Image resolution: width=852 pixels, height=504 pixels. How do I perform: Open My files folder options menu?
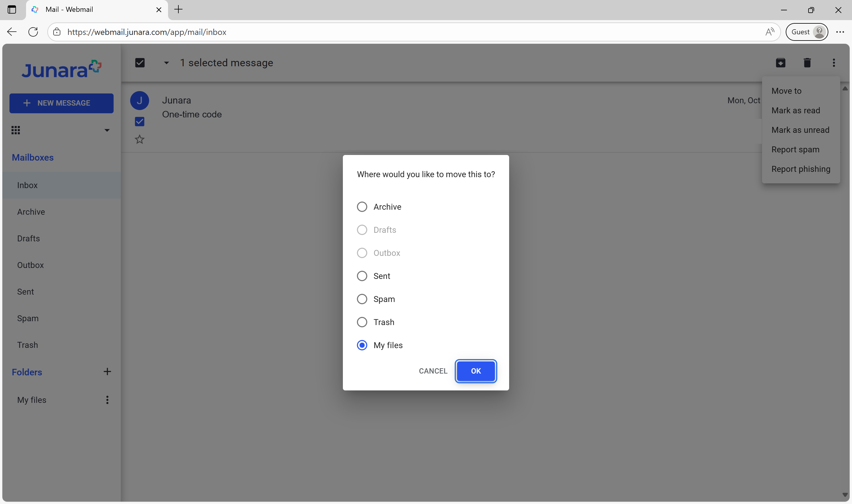(x=107, y=400)
